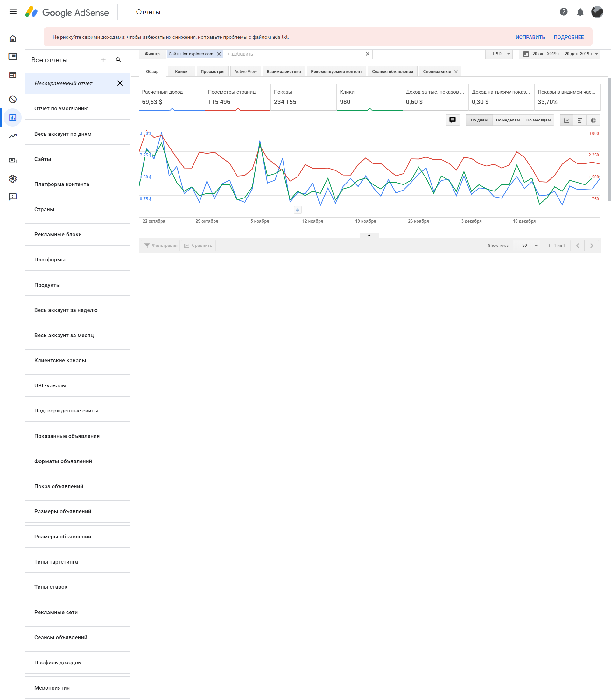Open the Страны report in the list
The height and width of the screenshot is (700, 611).
click(x=44, y=209)
